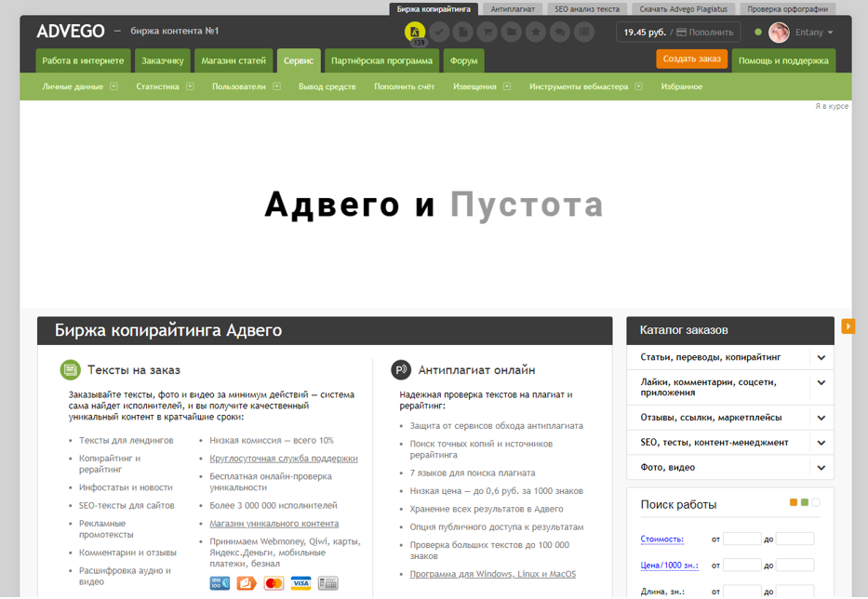868x599 pixels.
Task: Open the chat messages icon
Action: pos(560,33)
